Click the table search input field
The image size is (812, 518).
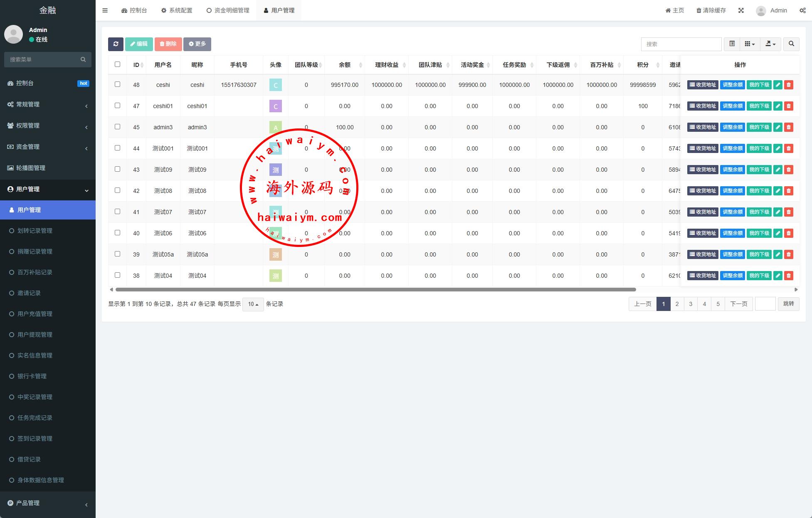pyautogui.click(x=681, y=44)
